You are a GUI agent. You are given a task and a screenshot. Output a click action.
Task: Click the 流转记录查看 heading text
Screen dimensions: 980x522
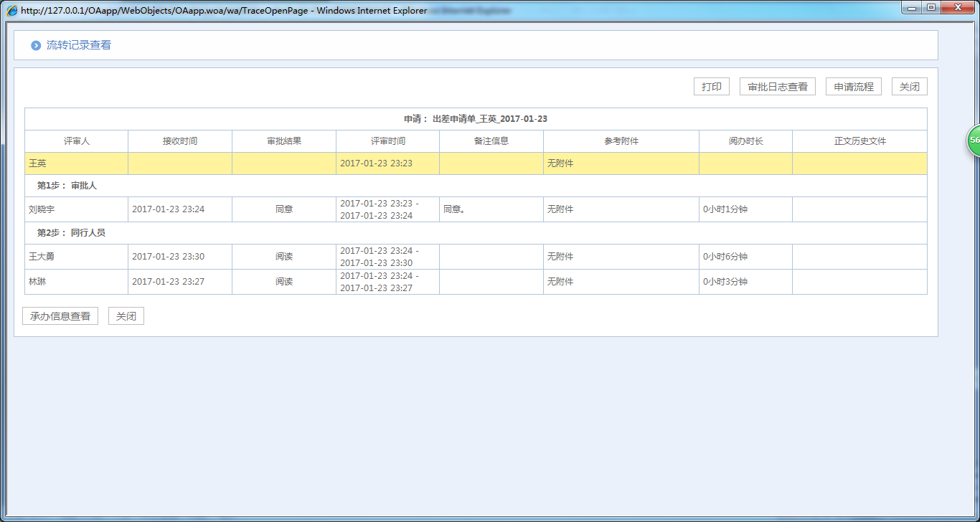(79, 45)
